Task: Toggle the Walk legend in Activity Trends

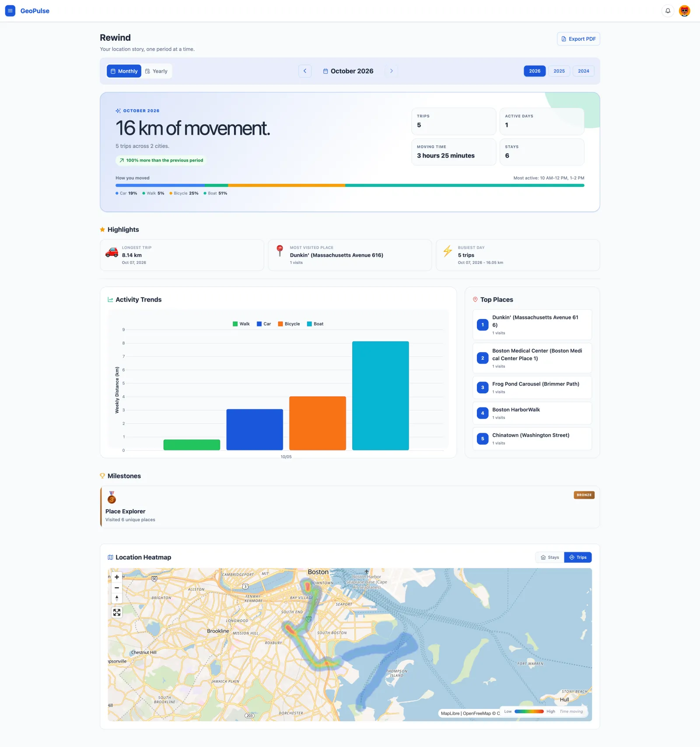Action: 241,324
